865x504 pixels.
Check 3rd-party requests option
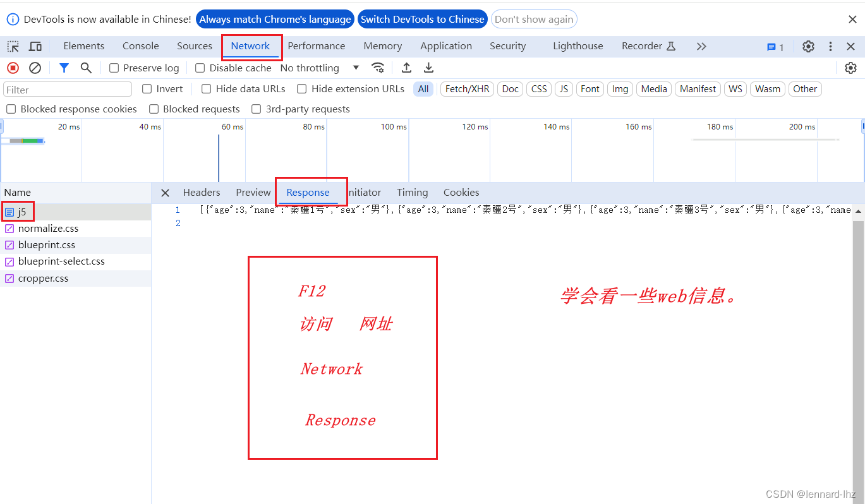point(256,109)
